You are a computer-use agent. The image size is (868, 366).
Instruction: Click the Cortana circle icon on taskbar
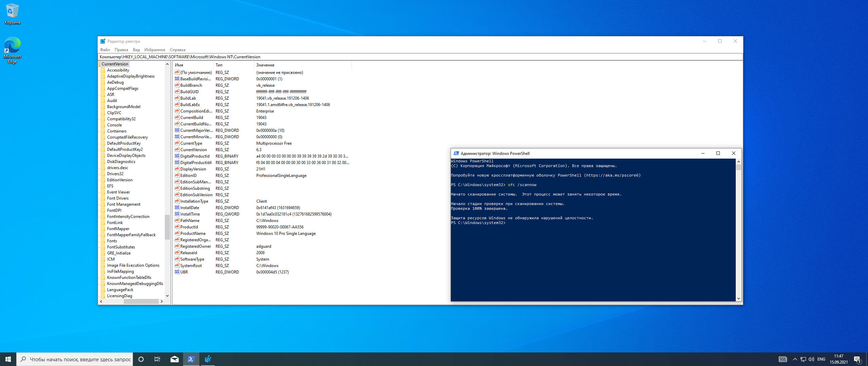(x=141, y=359)
